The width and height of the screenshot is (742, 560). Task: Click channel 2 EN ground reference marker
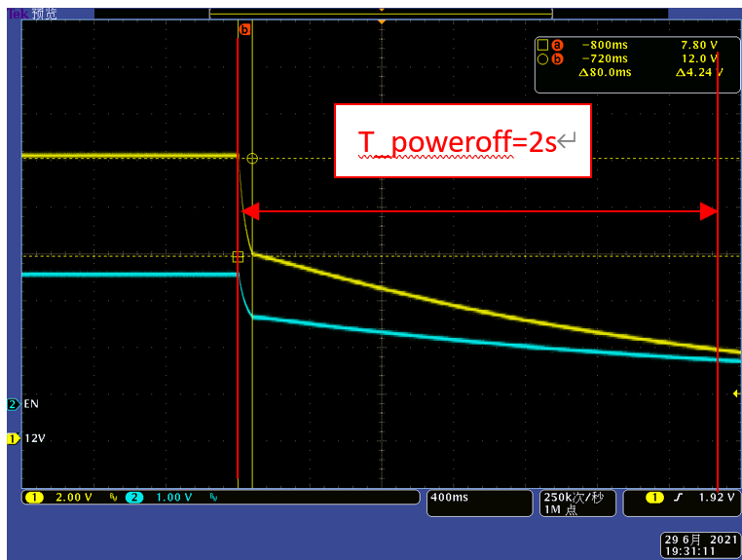coord(13,403)
